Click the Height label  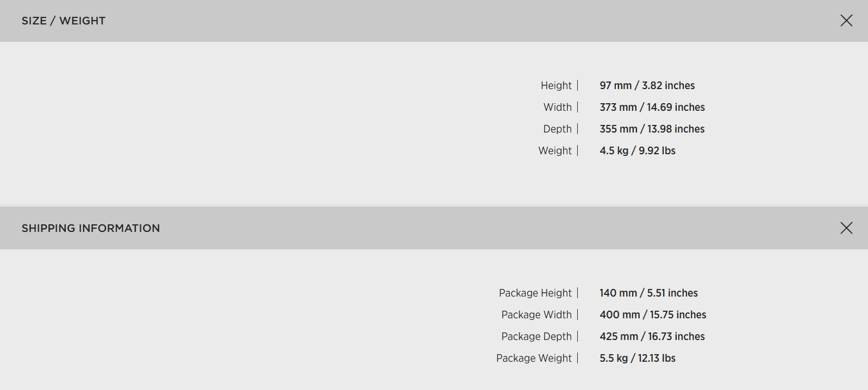(x=556, y=85)
